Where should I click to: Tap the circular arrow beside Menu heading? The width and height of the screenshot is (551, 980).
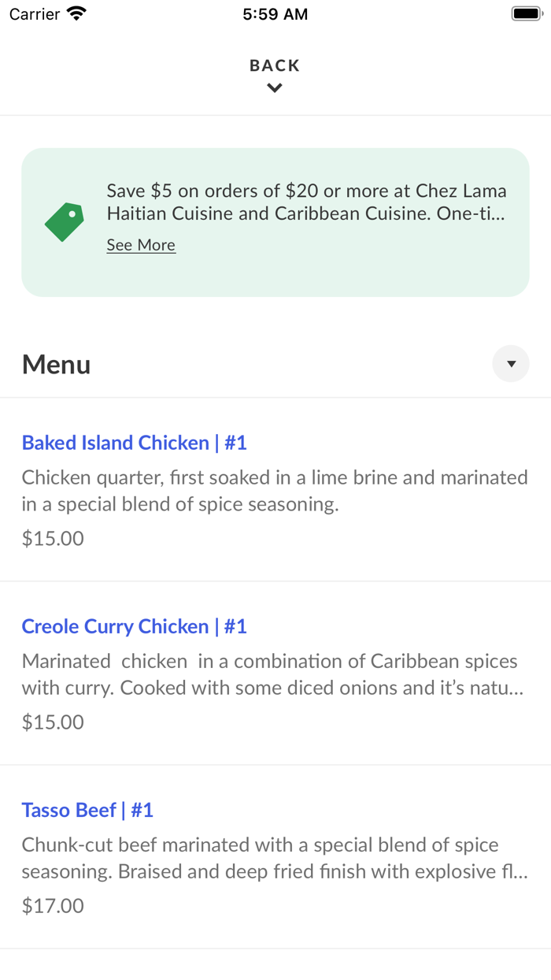click(511, 363)
